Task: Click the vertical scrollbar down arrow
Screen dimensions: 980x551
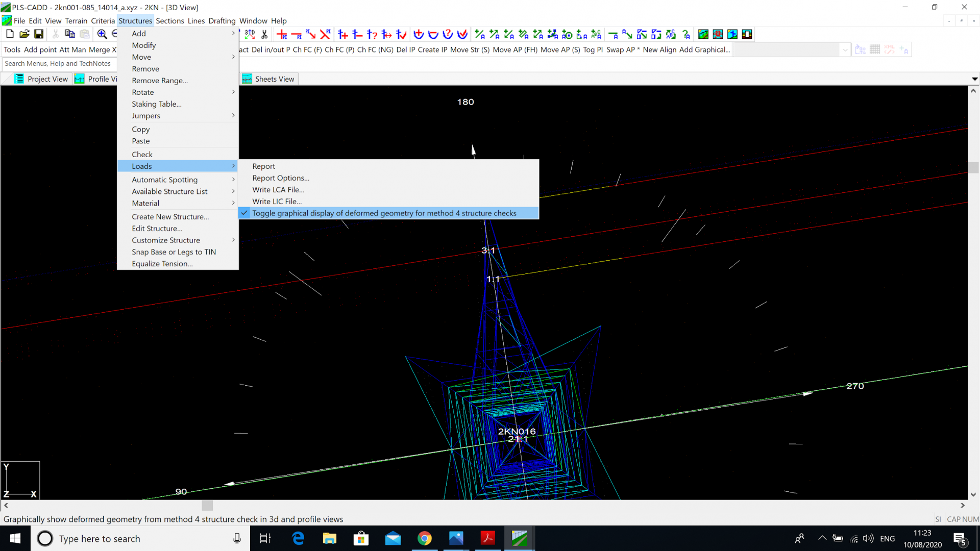Action: (x=973, y=494)
